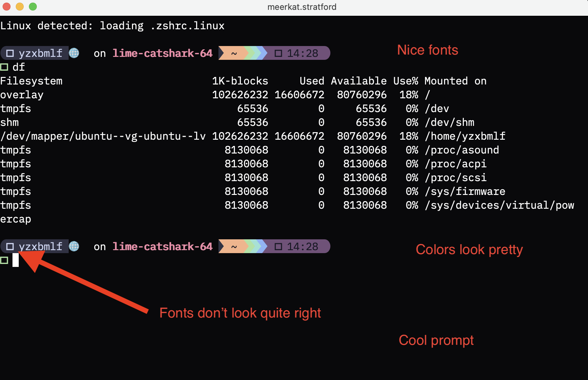Click the orange tilde segment in the bottom prompt
The height and width of the screenshot is (380, 588).
[234, 246]
